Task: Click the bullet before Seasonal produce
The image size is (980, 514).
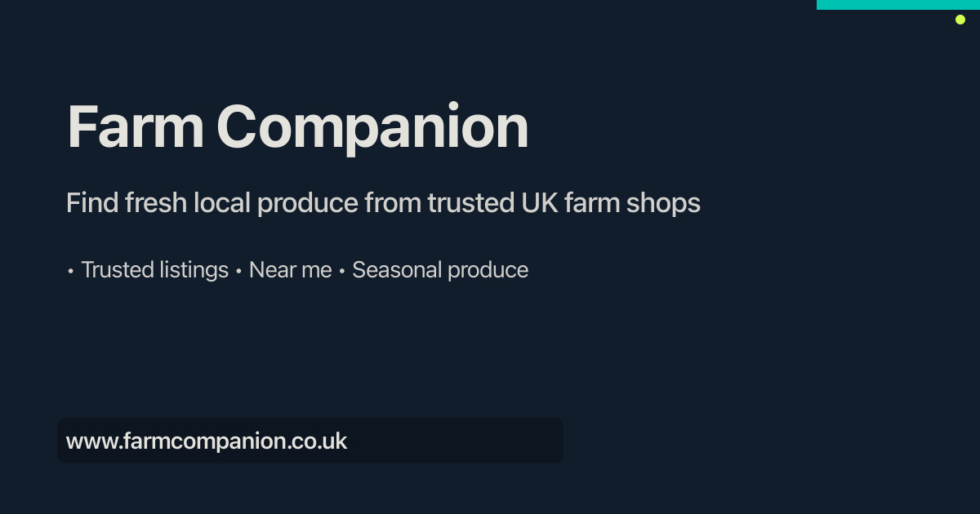Action: (342, 271)
